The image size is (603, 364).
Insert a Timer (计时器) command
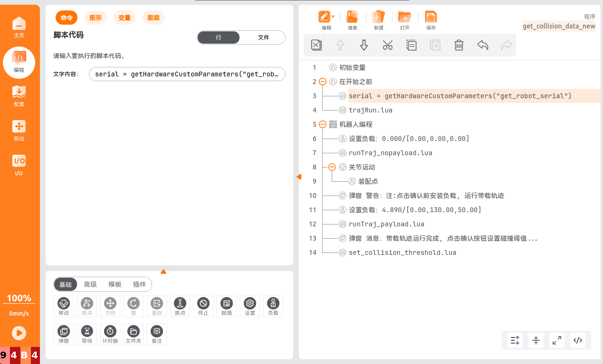(x=110, y=334)
